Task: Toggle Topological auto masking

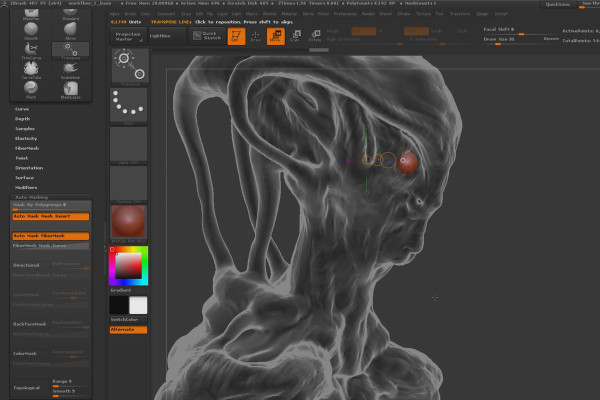Action: [26, 388]
